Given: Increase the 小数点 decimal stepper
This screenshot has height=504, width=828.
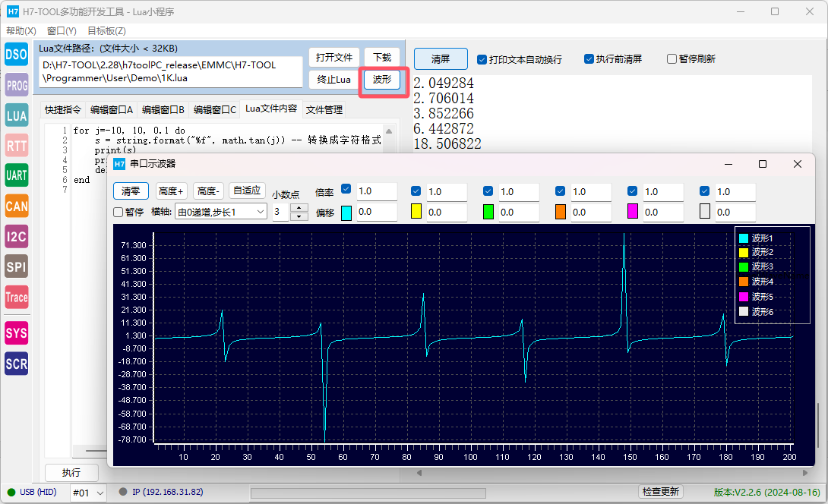Looking at the screenshot, I should 299,208.
